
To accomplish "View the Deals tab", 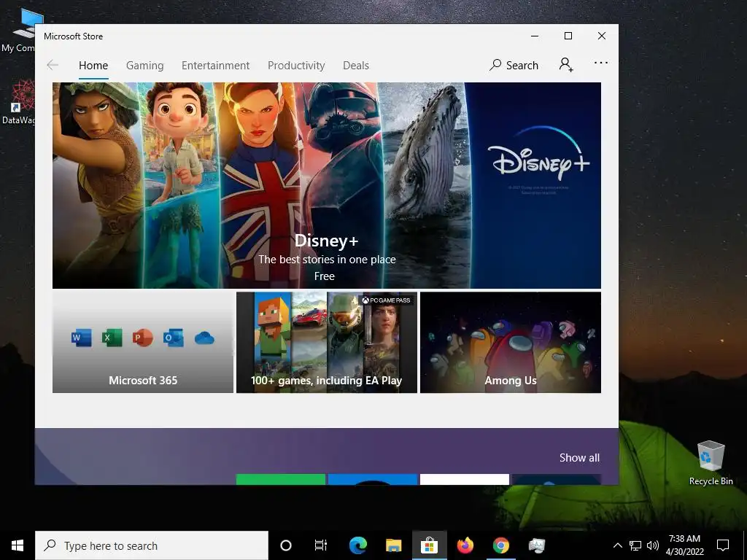I will (356, 65).
